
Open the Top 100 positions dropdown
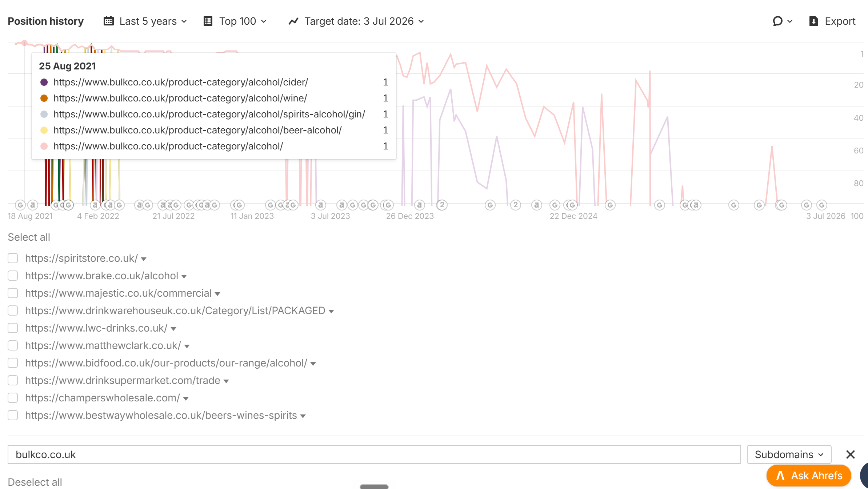pyautogui.click(x=235, y=21)
